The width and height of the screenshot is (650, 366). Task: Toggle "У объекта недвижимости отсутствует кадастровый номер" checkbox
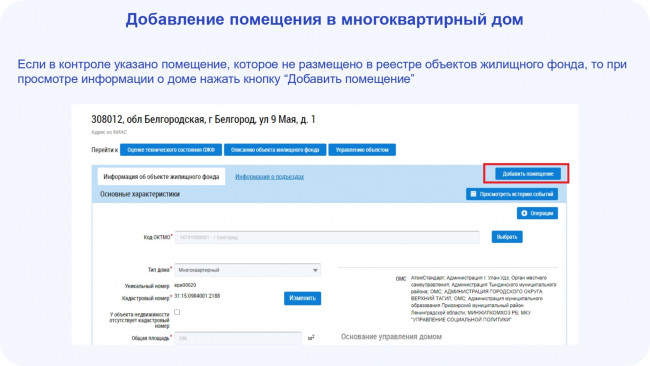pos(177,312)
